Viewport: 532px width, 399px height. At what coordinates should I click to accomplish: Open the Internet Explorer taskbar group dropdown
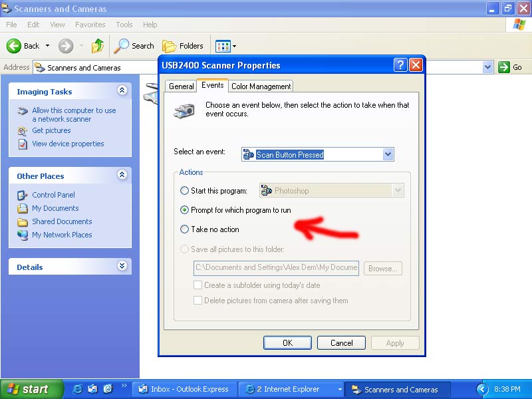[340, 390]
